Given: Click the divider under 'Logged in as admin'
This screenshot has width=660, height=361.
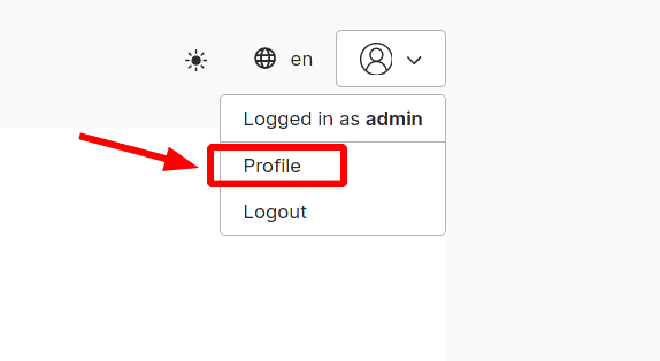Looking at the screenshot, I should click(x=333, y=142).
